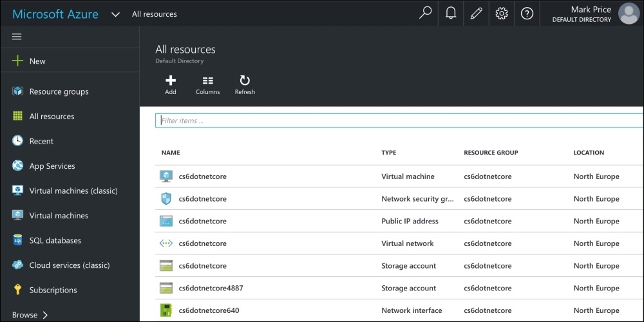644x322 pixels.
Task: Click the Virtual machines monitor icon in sidebar
Action: click(17, 215)
